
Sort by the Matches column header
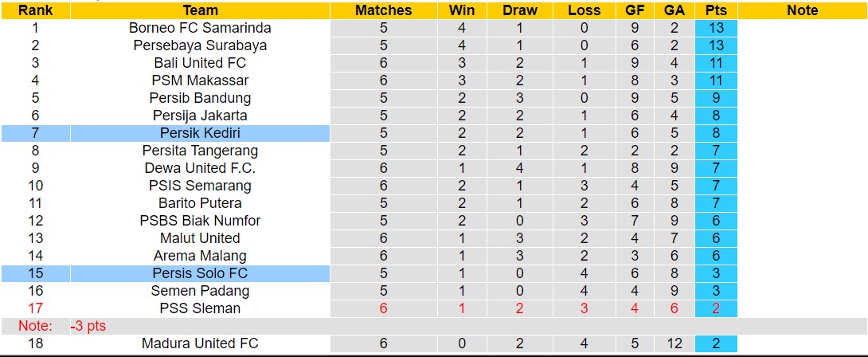(384, 10)
